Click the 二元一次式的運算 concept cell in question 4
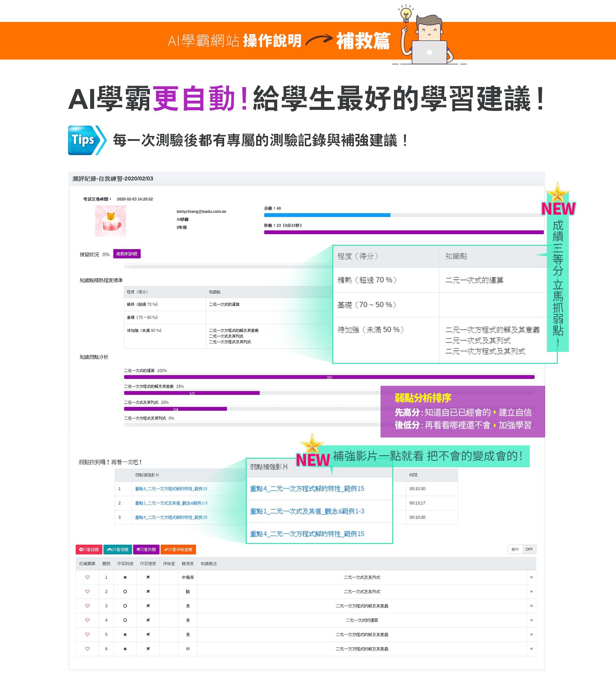The height and width of the screenshot is (685, 616). point(362,621)
